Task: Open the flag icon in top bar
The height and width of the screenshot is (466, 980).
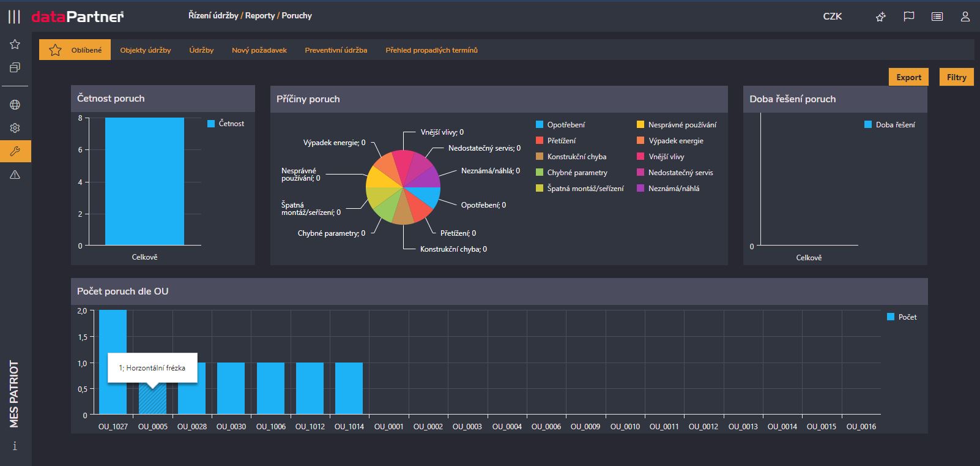Action: (x=909, y=17)
